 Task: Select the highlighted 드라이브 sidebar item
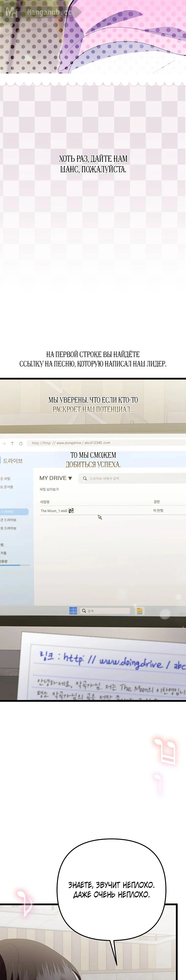(x=12, y=512)
